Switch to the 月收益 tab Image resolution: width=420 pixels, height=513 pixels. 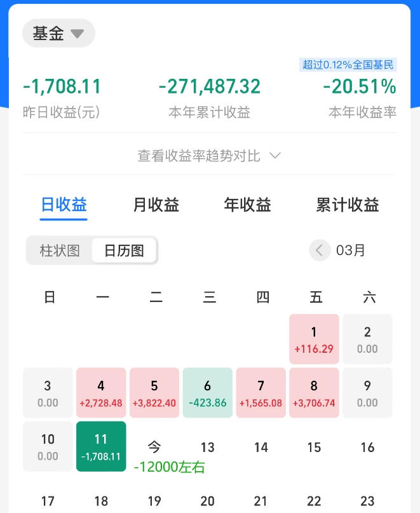click(156, 205)
